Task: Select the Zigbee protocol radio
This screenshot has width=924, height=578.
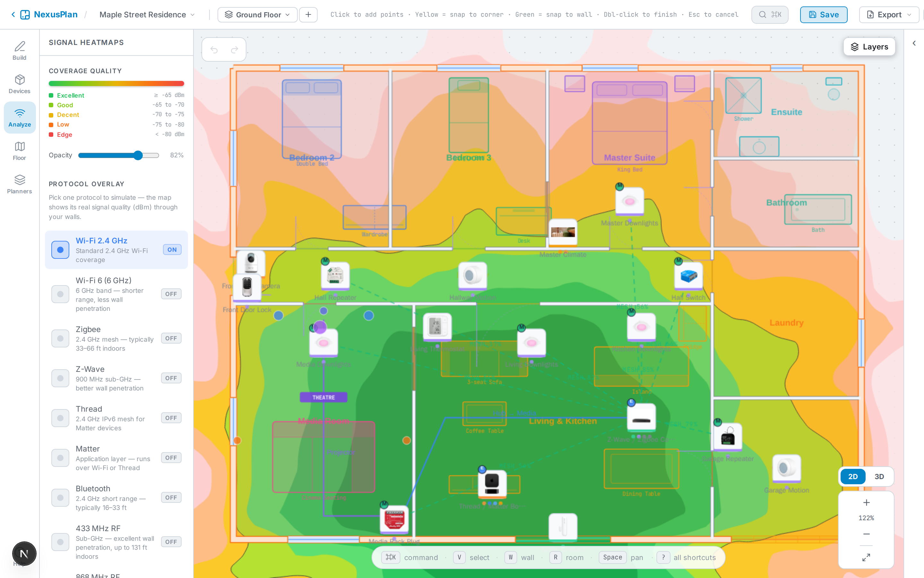Action: 60,339
